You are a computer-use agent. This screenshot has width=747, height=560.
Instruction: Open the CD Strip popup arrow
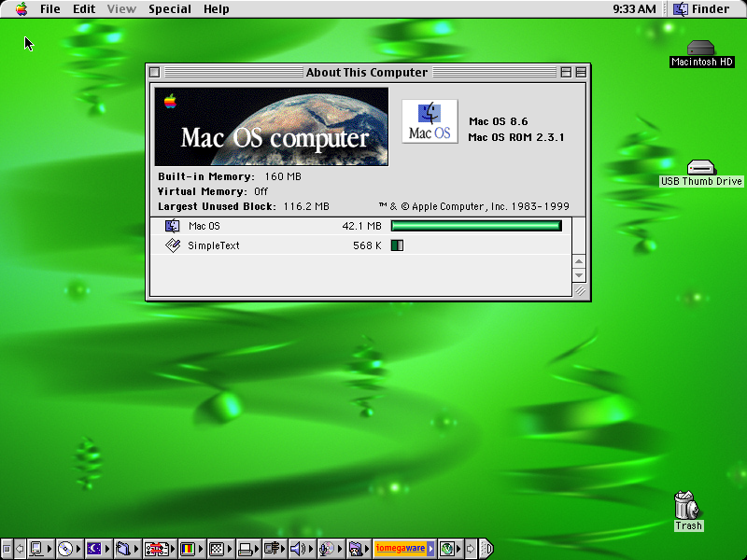point(78,549)
